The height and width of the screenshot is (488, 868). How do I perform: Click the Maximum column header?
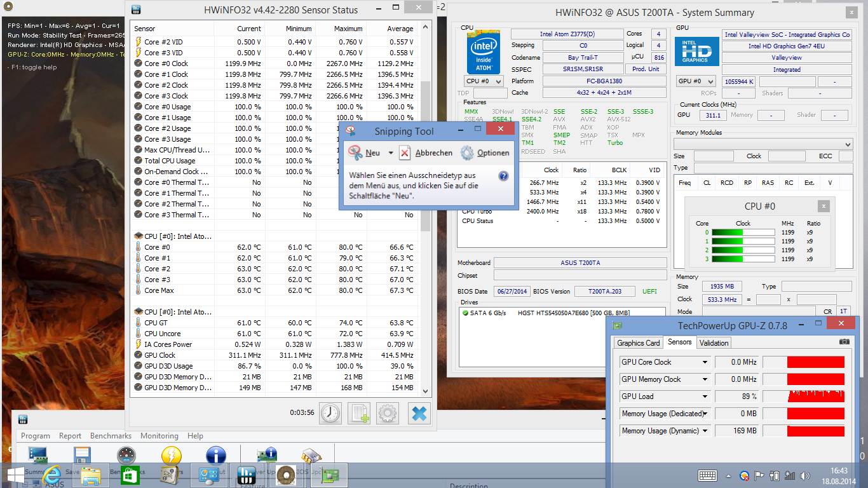[x=341, y=29]
